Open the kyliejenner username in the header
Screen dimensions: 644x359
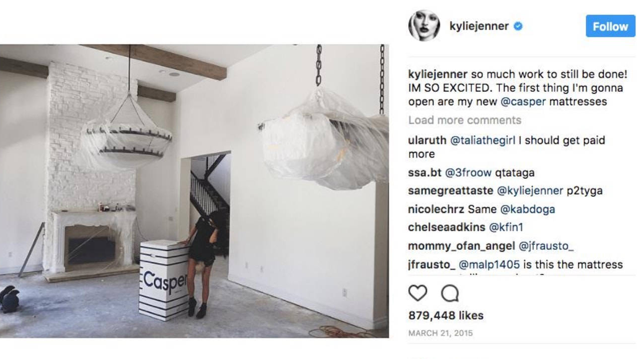(x=479, y=26)
